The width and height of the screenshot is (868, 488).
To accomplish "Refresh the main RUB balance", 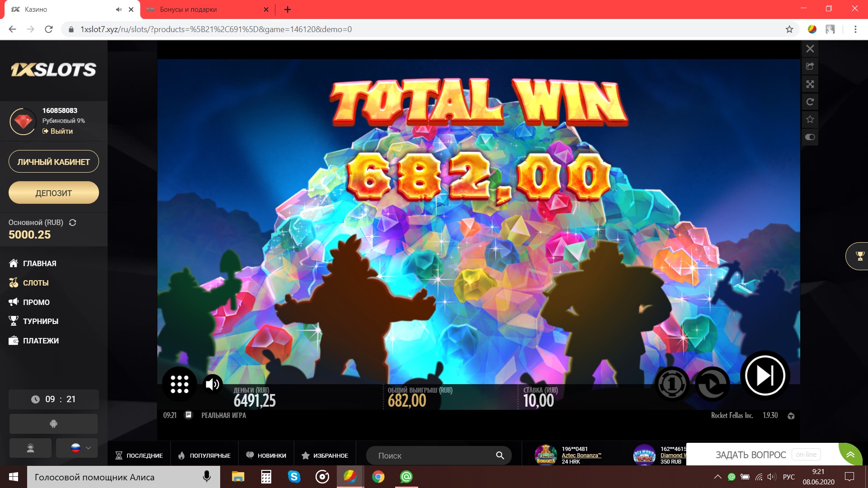I will (72, 222).
